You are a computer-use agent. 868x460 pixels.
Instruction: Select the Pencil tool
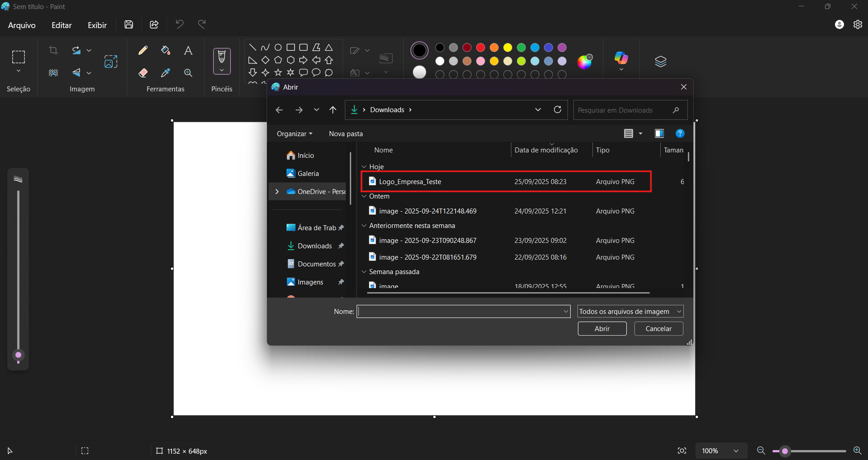tap(143, 51)
